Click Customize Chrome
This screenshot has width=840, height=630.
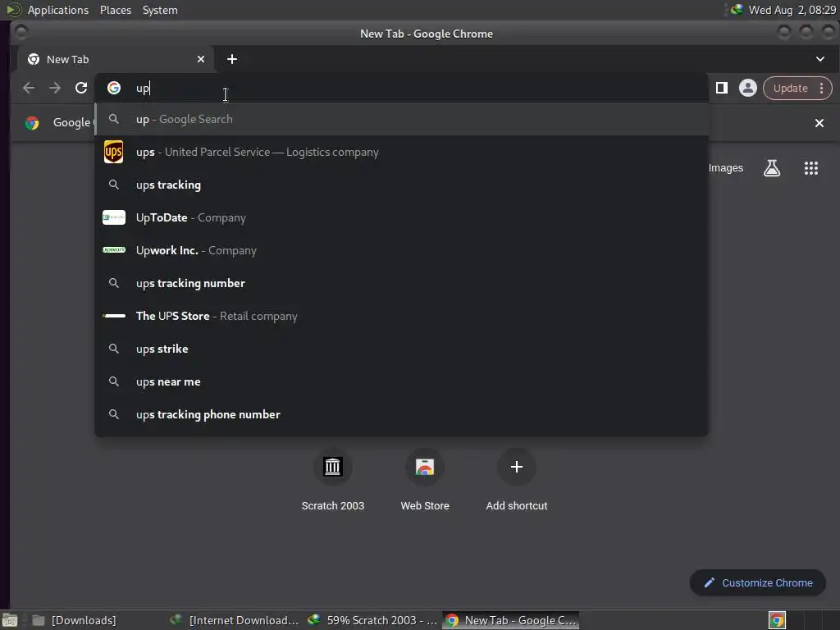click(757, 583)
